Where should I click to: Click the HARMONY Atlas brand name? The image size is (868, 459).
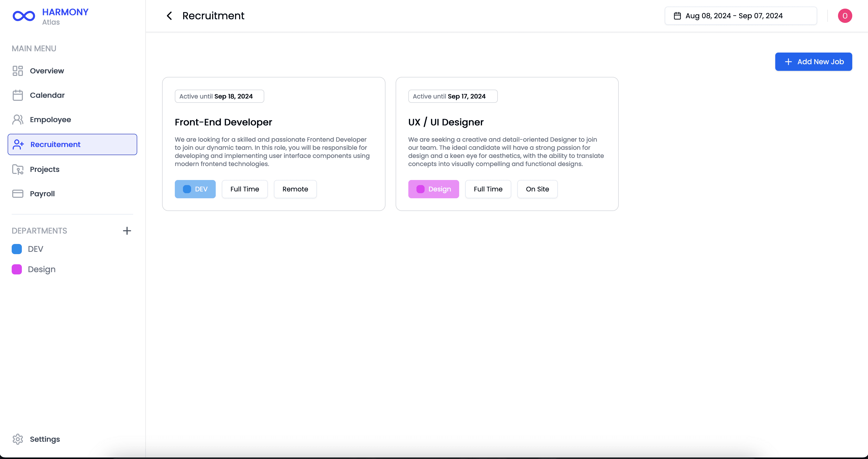pyautogui.click(x=65, y=17)
